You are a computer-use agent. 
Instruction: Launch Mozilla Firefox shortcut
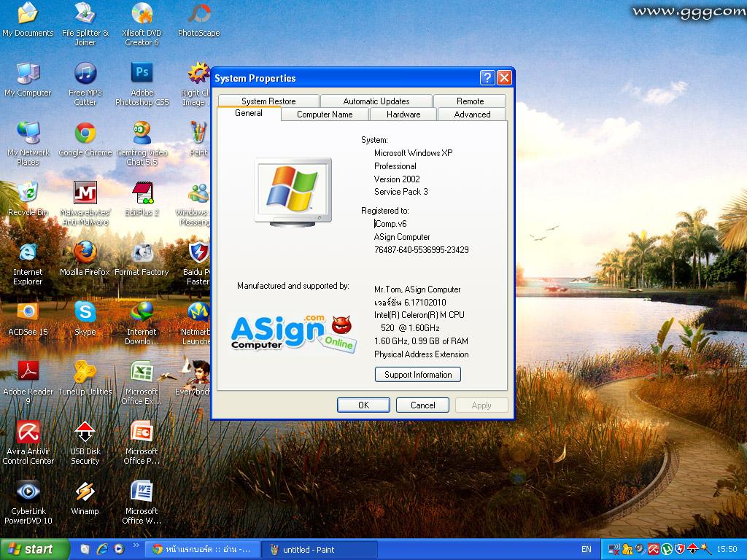coord(85,259)
